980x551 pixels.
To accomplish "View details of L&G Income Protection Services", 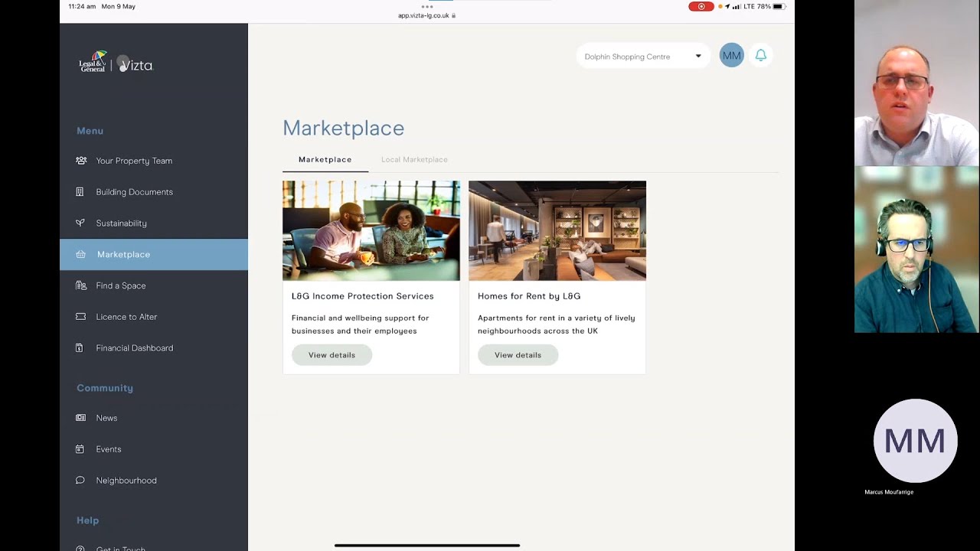I will (x=332, y=355).
